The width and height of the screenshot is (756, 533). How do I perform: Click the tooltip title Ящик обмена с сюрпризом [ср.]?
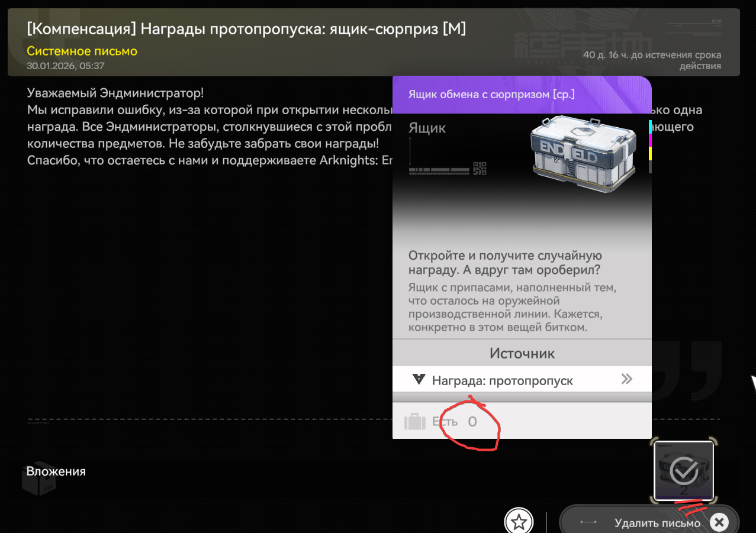[x=491, y=94]
